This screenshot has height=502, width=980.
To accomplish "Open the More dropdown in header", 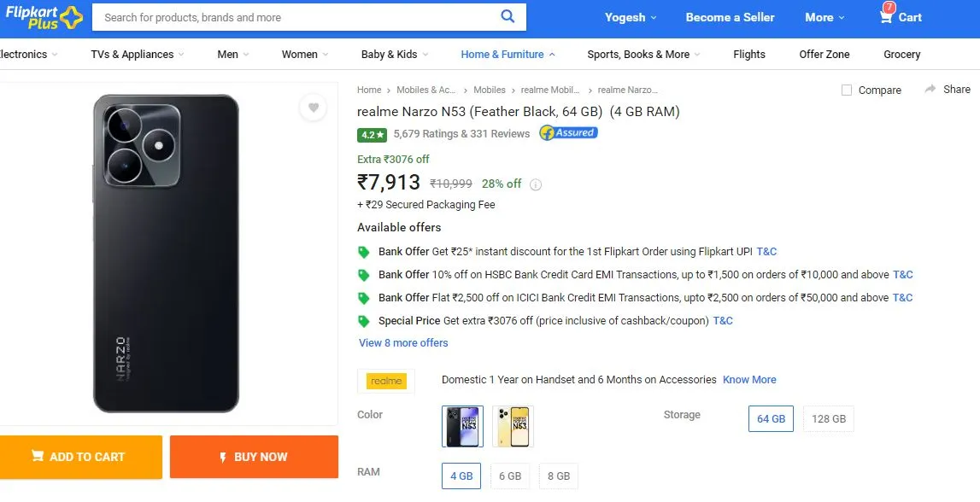I will 824,17.
